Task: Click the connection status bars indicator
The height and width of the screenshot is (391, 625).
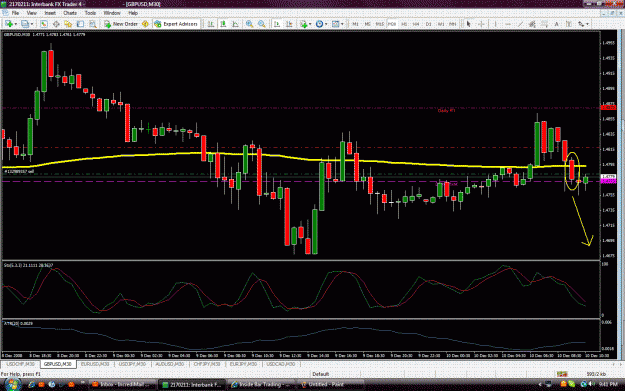Action: (562, 374)
